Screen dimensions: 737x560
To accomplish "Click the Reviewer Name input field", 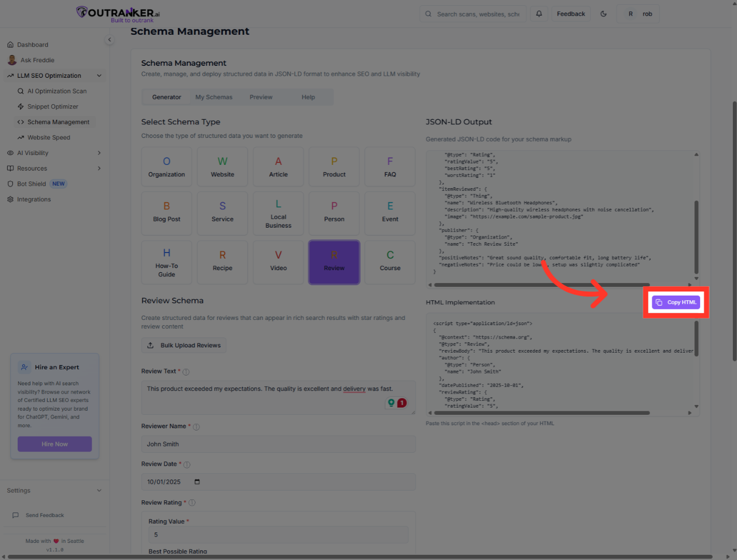I will [278, 444].
